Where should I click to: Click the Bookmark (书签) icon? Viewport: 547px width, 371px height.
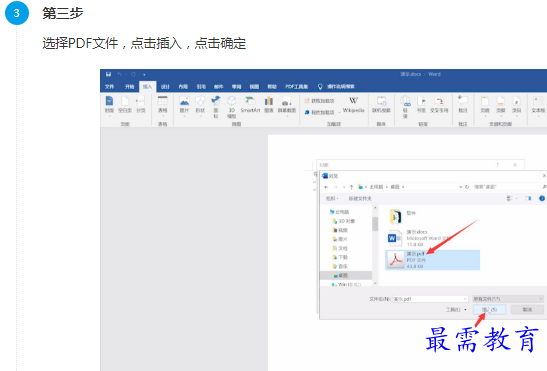pos(421,105)
